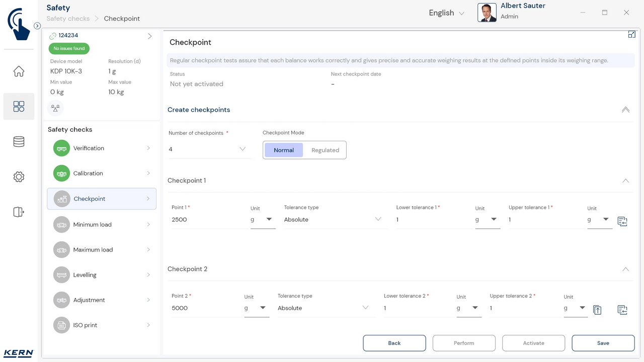Expand the left navigation sidebar arrow
The height and width of the screenshot is (362, 644).
[x=37, y=26]
